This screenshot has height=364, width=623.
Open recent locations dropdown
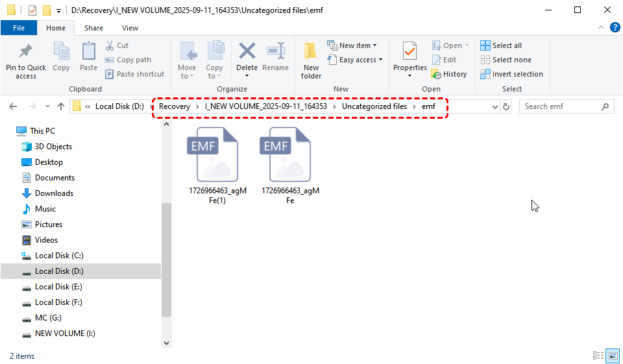pyautogui.click(x=47, y=106)
